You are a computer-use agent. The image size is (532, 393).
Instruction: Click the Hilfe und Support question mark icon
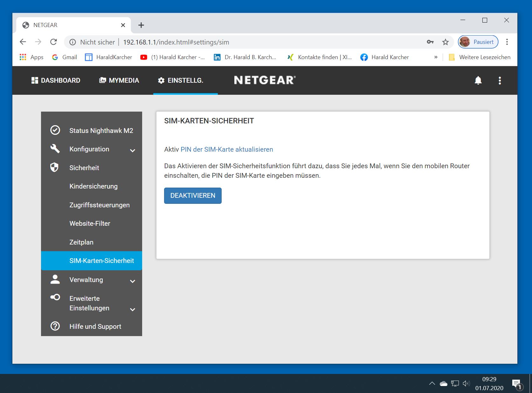click(55, 326)
